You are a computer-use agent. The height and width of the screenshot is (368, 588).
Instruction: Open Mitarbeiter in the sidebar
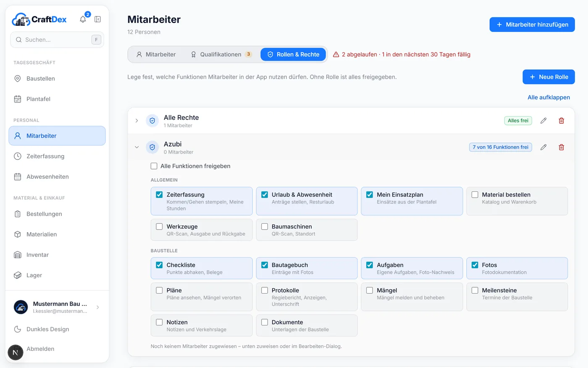pyautogui.click(x=57, y=136)
